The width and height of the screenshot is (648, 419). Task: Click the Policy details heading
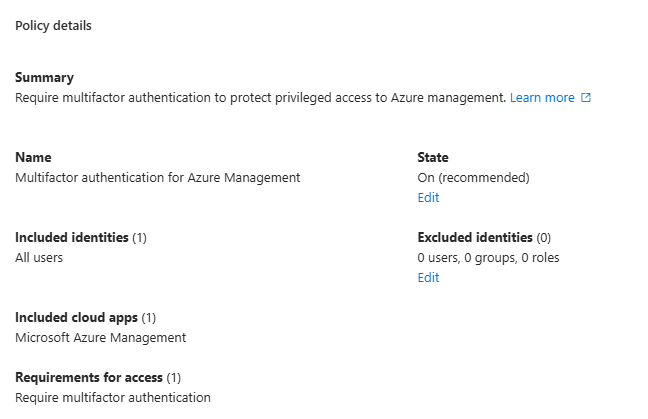tap(53, 26)
